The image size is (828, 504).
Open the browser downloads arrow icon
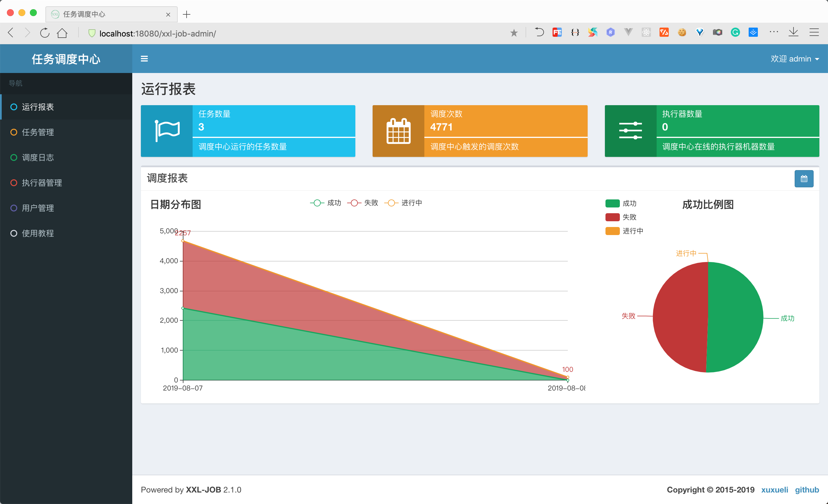click(x=793, y=32)
